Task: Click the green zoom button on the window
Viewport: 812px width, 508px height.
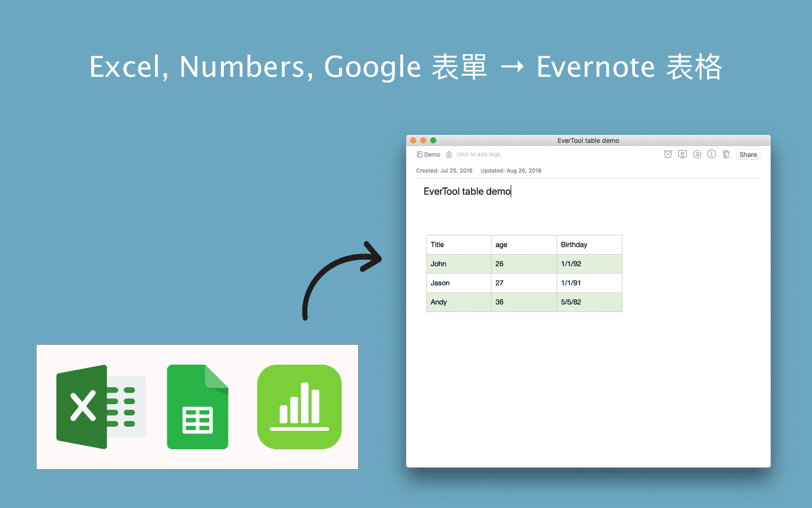Action: [433, 140]
